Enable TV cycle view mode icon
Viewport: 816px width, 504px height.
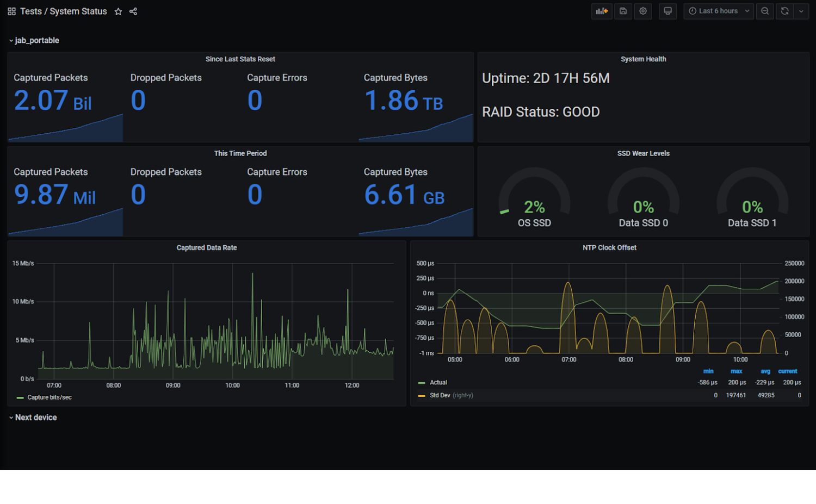click(667, 11)
